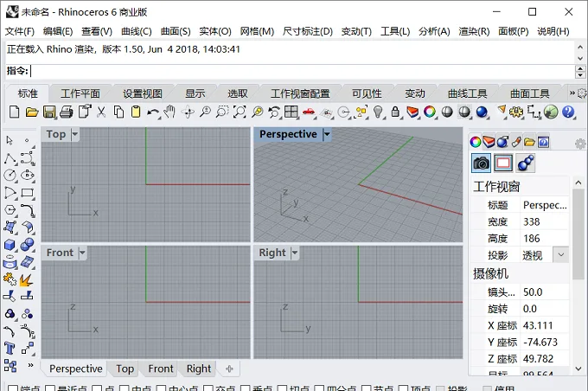Image resolution: width=588 pixels, height=391 pixels.
Task: Click the padlock Lock objects icon
Action: pos(395,112)
